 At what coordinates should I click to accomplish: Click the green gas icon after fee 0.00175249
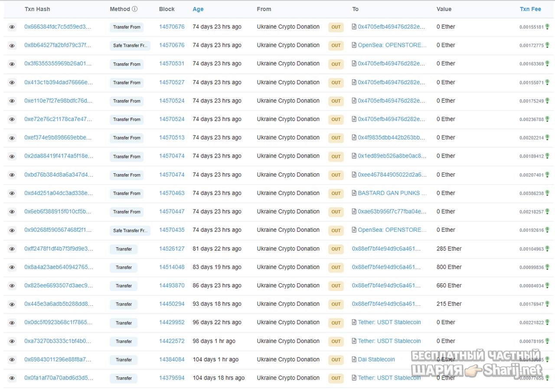pos(547,100)
